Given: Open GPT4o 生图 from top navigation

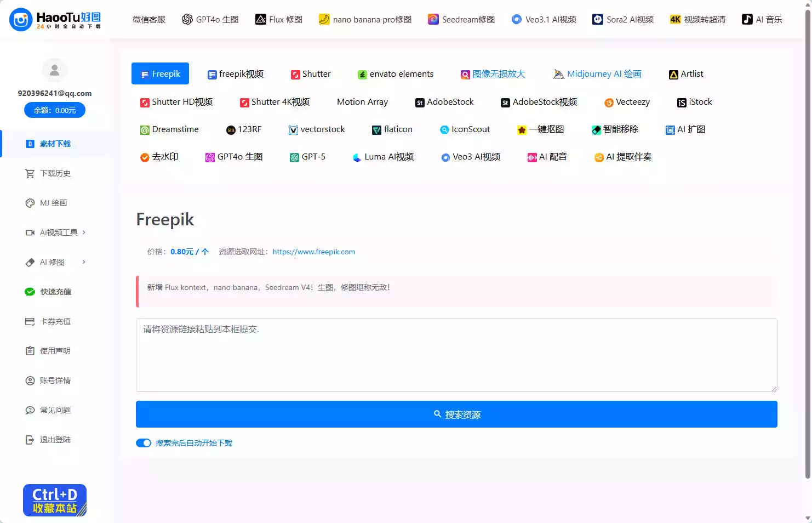Looking at the screenshot, I should (210, 19).
